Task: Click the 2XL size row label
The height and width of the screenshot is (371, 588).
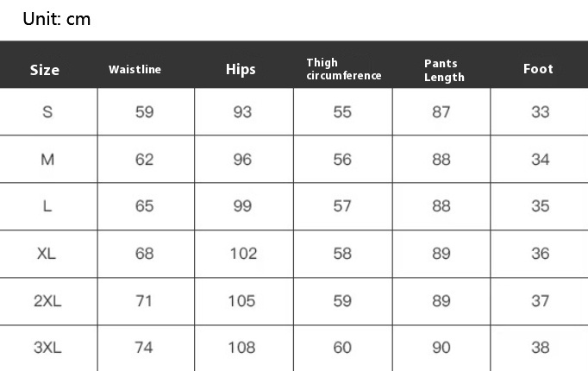Action: [47, 301]
